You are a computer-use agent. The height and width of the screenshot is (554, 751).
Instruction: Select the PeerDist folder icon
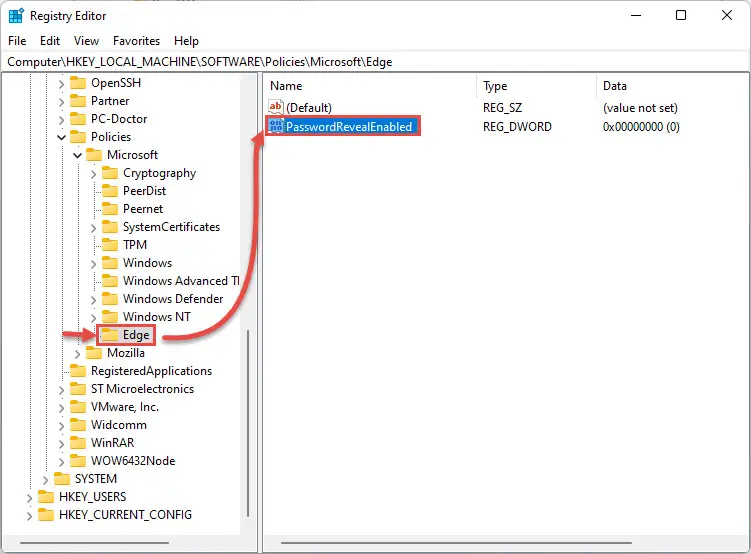click(x=110, y=191)
